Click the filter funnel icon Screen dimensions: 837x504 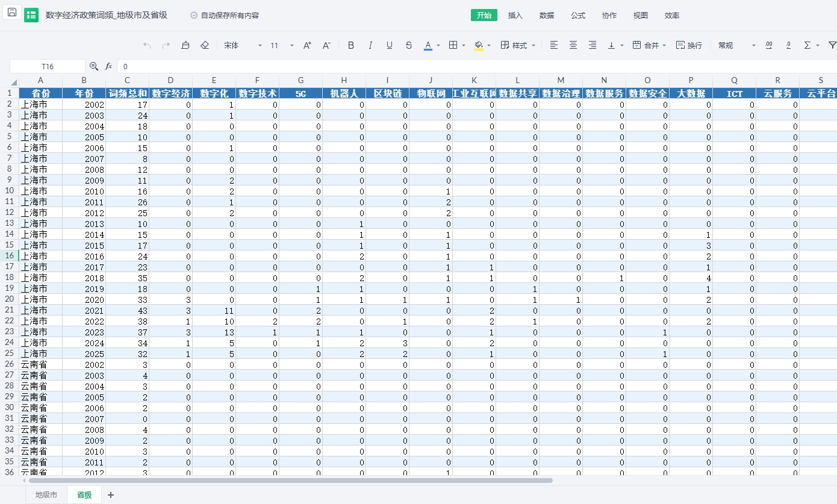(x=832, y=45)
